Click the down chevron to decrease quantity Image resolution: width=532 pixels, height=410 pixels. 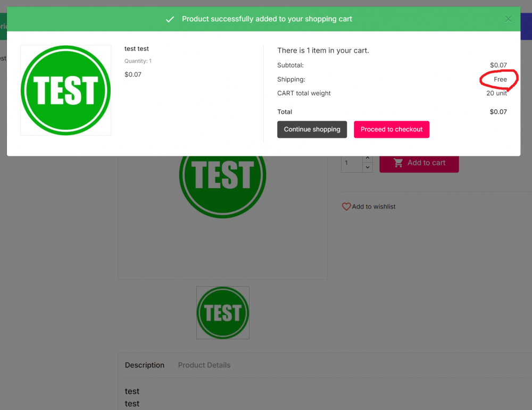tap(367, 166)
